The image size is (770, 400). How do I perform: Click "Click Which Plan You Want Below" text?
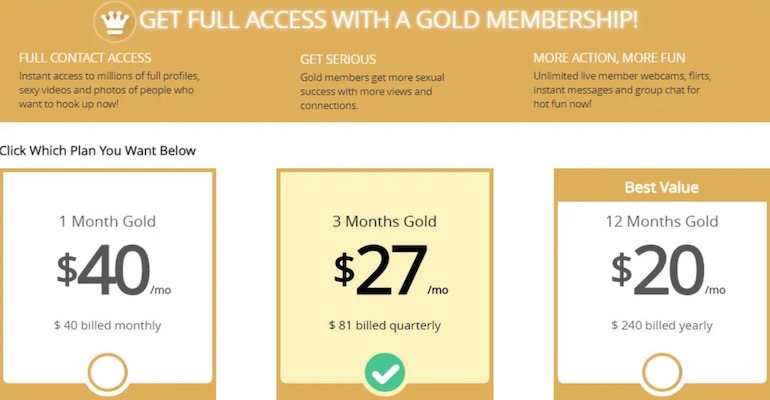98,151
